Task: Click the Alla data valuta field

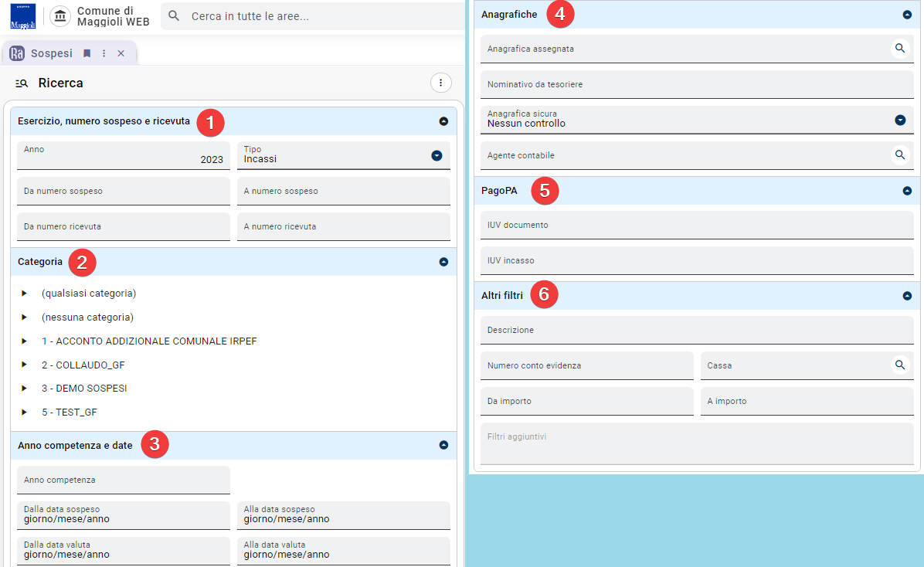Action: click(344, 551)
